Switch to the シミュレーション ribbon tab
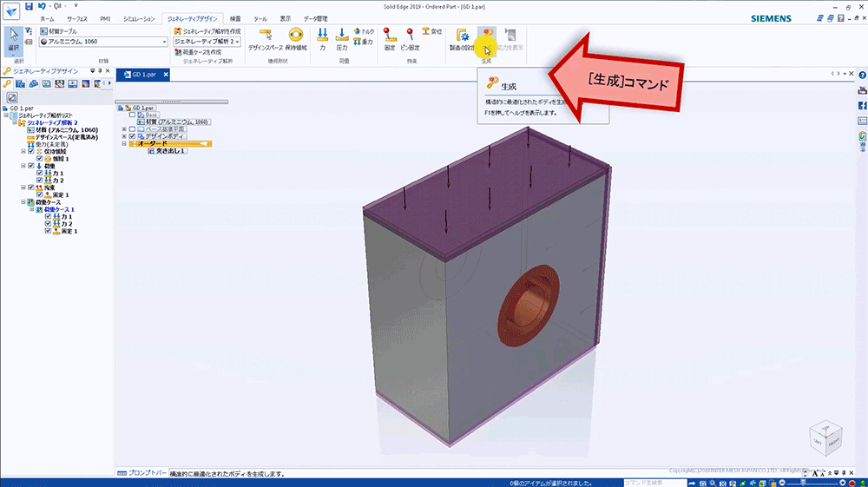The height and width of the screenshot is (487, 868). 139,19
